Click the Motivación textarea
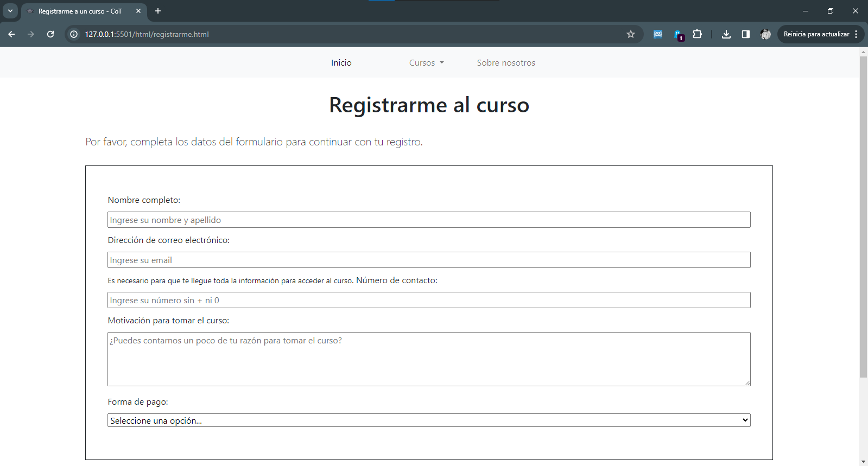The width and height of the screenshot is (868, 466). 429,359
